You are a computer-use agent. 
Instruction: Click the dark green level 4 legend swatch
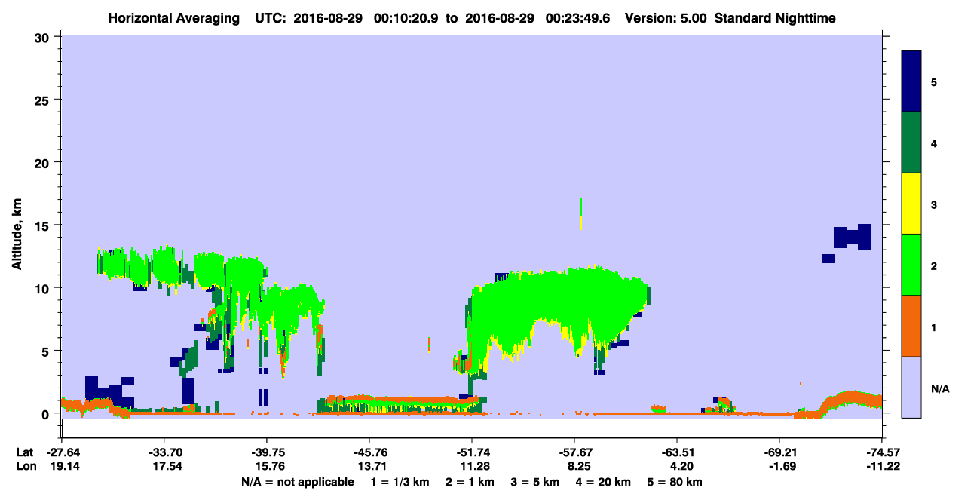(x=911, y=143)
